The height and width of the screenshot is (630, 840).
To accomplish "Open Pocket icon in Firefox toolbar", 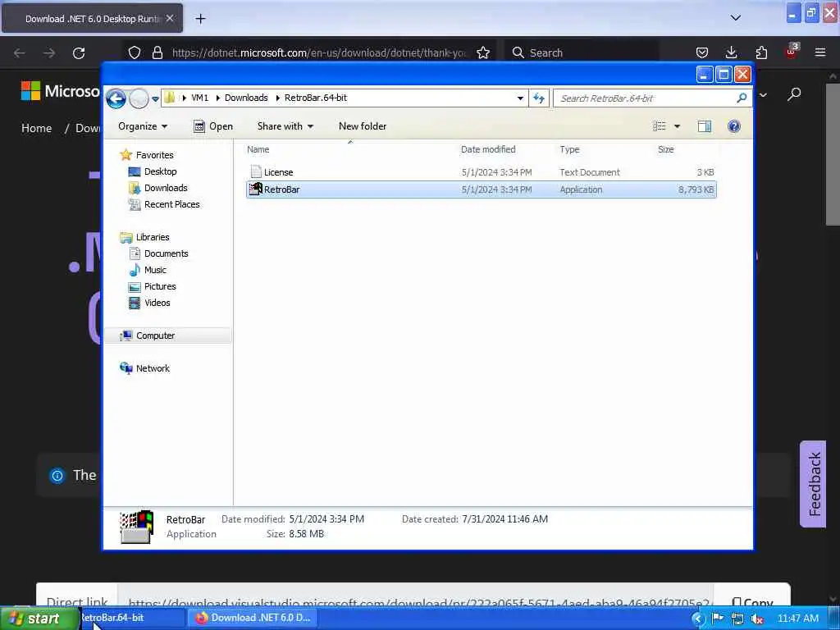I will click(x=702, y=52).
